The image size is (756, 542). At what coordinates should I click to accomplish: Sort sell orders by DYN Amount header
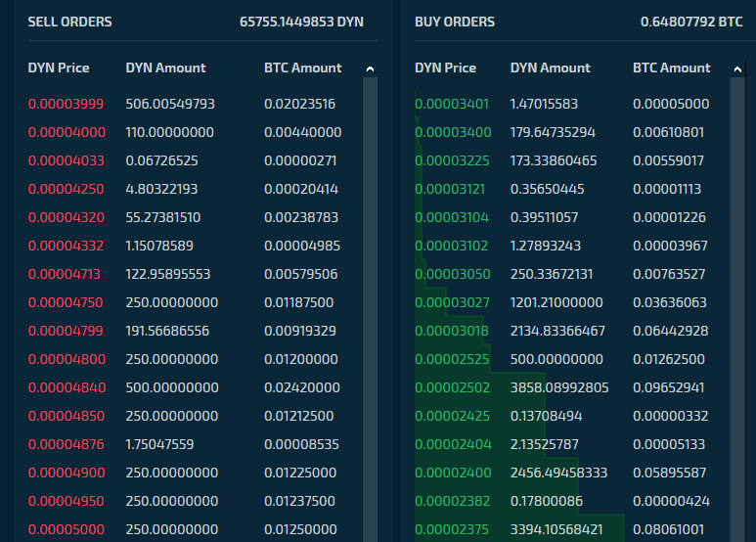point(165,68)
